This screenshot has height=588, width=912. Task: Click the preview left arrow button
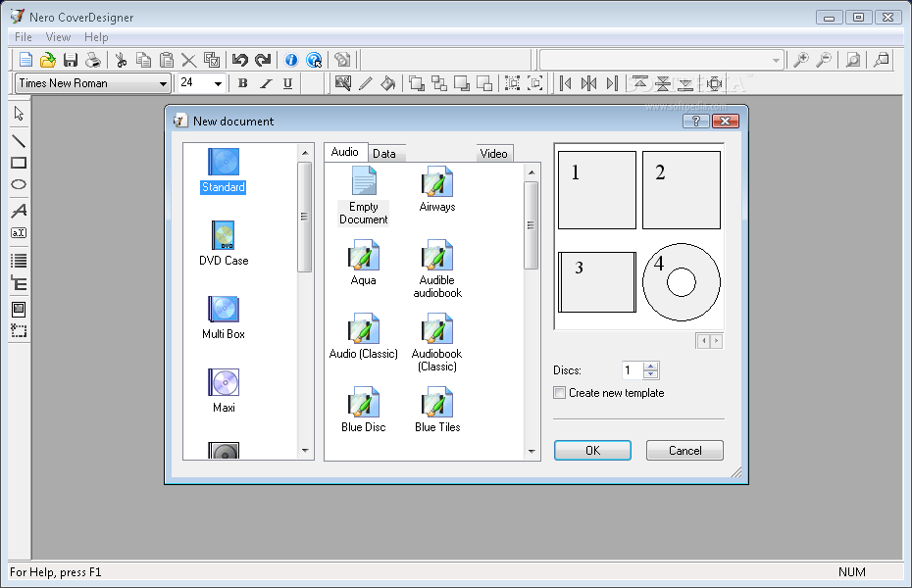coord(703,341)
